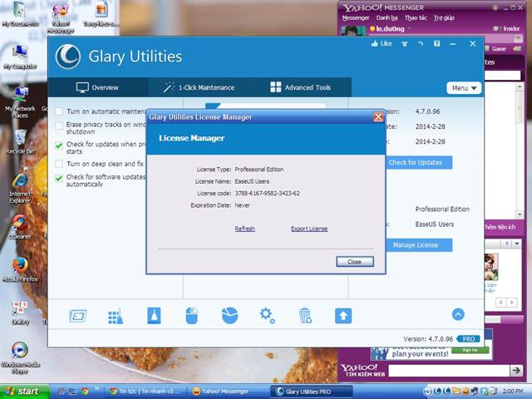Screen dimensions: 532x399
Task: Expand the le.du0ng status dropdown in Yahoo Messenger
Action: pyautogui.click(x=410, y=29)
